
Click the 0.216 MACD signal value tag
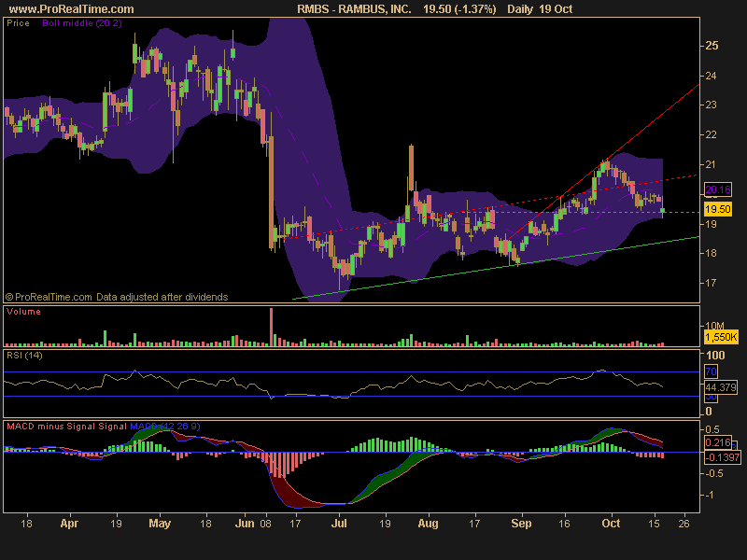pos(718,442)
